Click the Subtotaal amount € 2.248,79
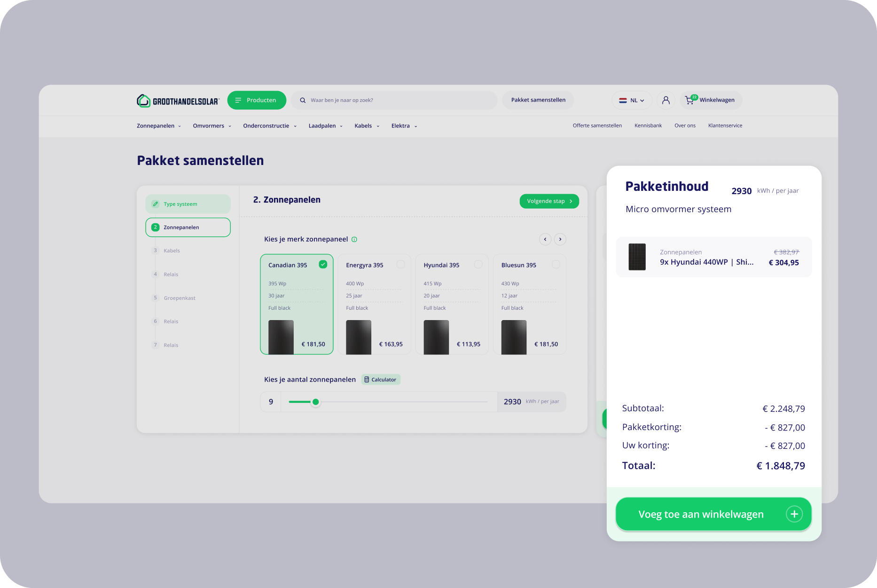 [x=783, y=409]
